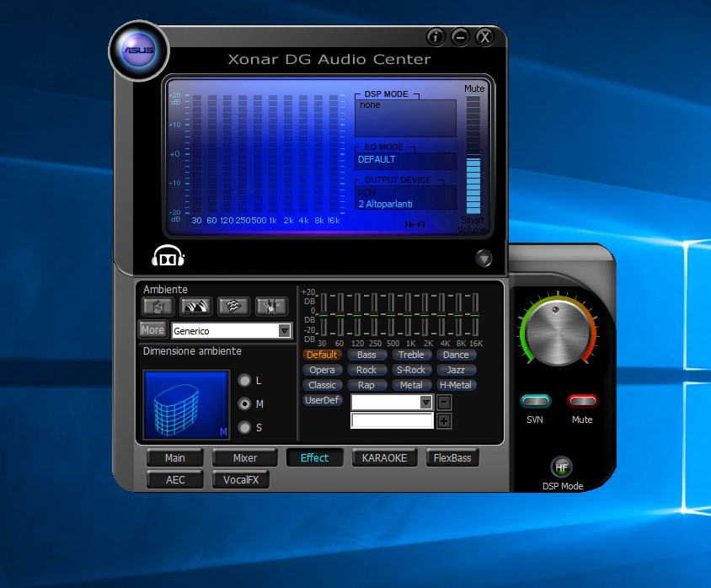
Task: Click the 500 Hz equalizer slider
Action: tap(391, 314)
